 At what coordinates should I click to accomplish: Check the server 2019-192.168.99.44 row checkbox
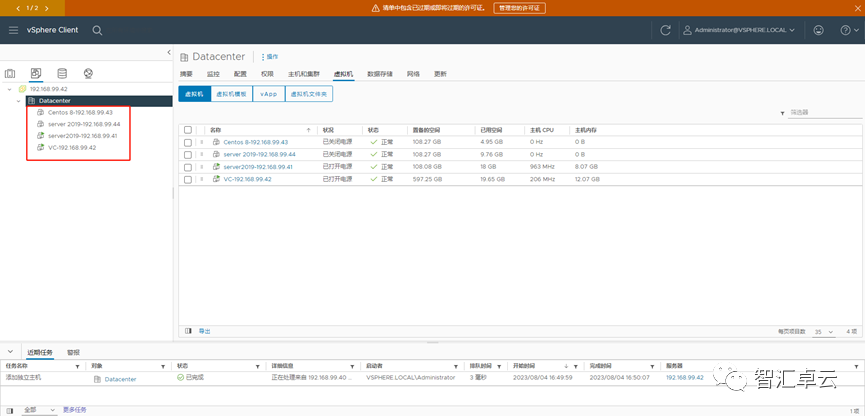[x=188, y=154]
